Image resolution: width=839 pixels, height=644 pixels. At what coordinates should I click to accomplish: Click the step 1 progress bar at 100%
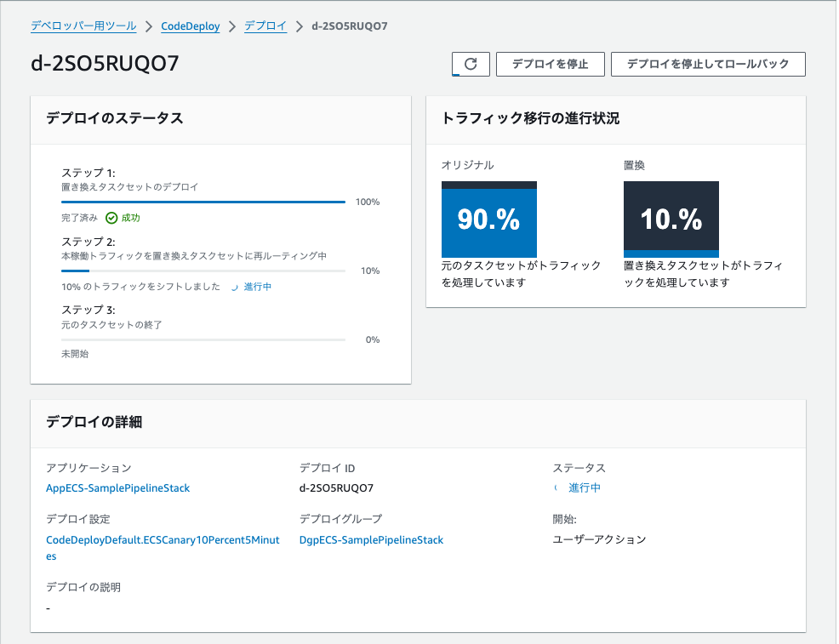pos(203,202)
